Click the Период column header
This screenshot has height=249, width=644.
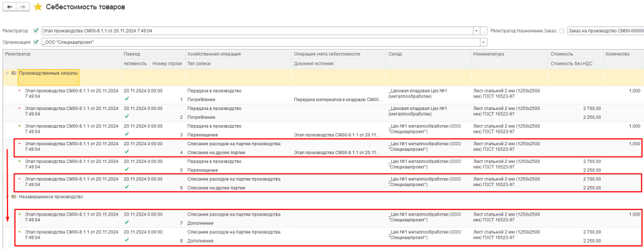[x=153, y=54]
